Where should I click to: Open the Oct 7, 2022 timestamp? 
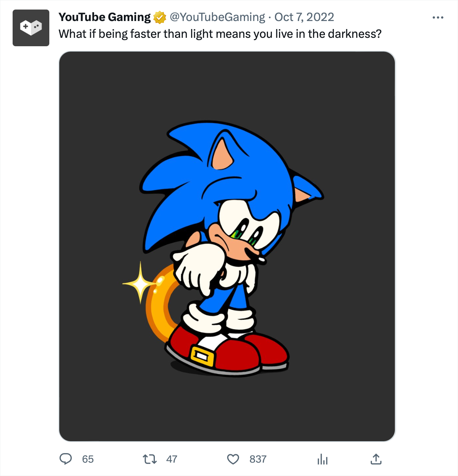coord(304,17)
